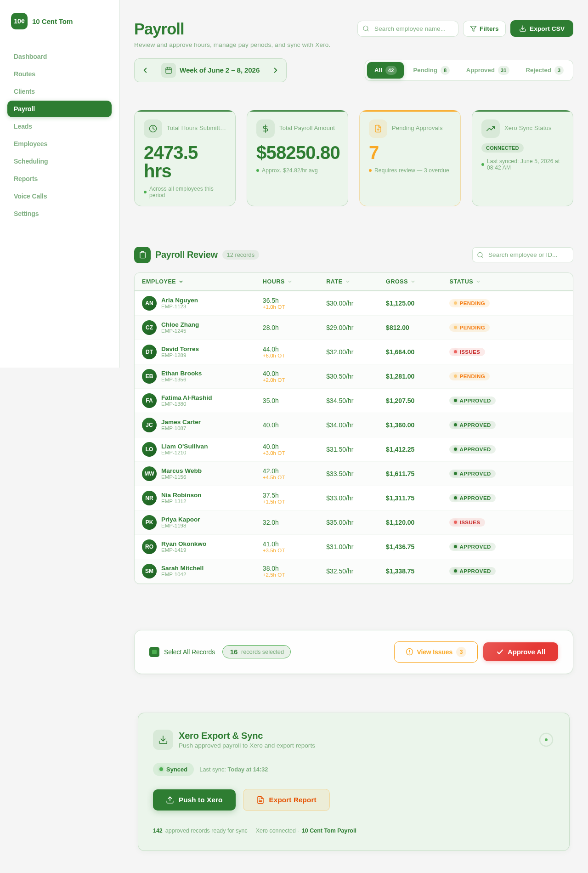Sort the table by Rate column
588x873 pixels.
(338, 282)
